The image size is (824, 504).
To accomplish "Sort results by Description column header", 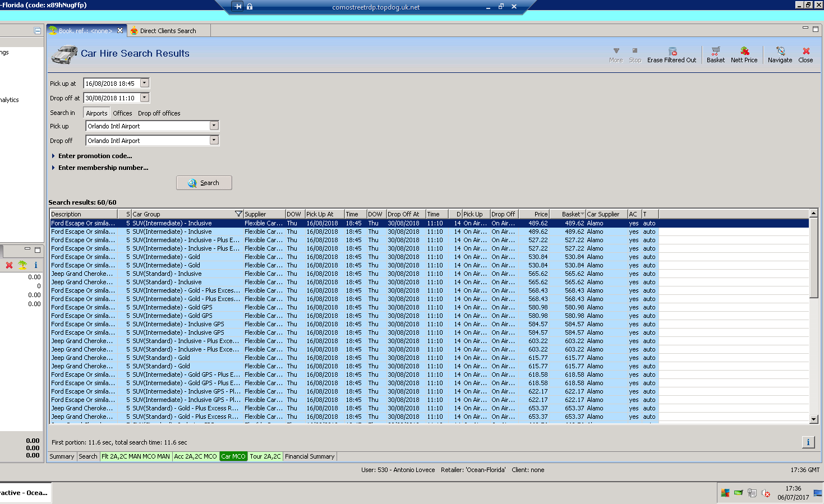I will point(84,214).
